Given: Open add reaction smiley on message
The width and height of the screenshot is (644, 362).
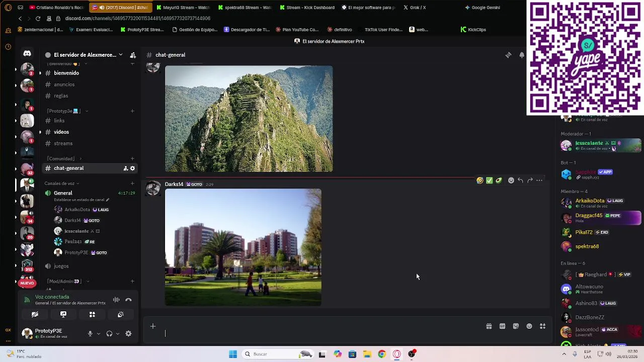Looking at the screenshot, I should pos(511,180).
